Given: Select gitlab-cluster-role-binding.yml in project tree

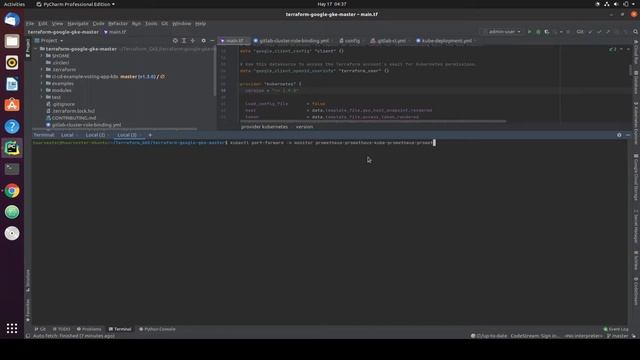Looking at the screenshot, I should click(86, 125).
